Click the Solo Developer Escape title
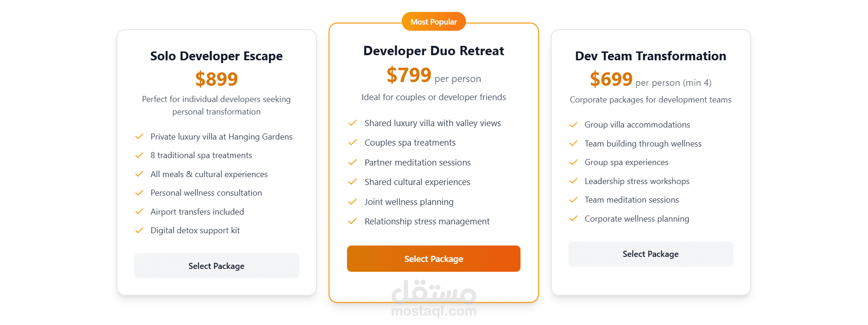Image resolution: width=868 pixels, height=325 pixels. click(216, 56)
